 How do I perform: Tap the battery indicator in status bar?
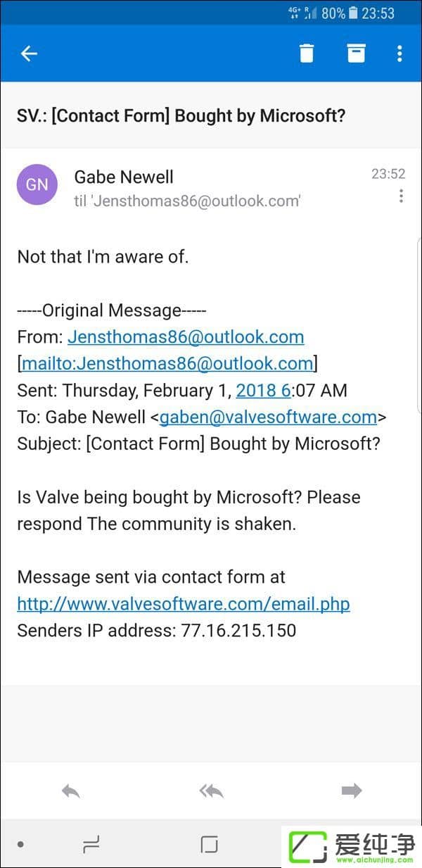(353, 13)
